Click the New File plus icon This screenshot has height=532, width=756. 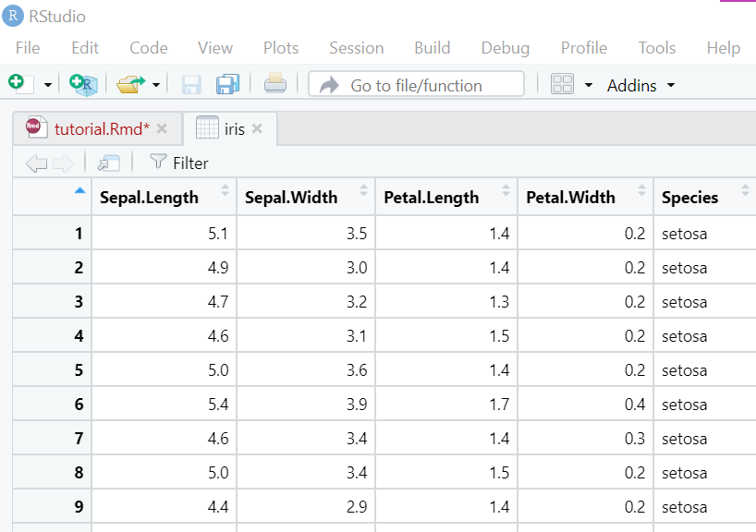tap(17, 84)
